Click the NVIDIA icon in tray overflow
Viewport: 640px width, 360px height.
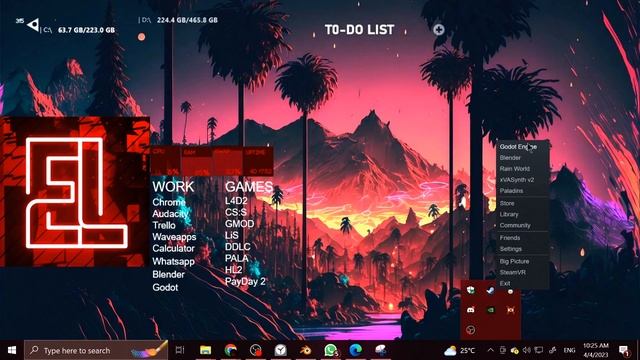pyautogui.click(x=490, y=310)
